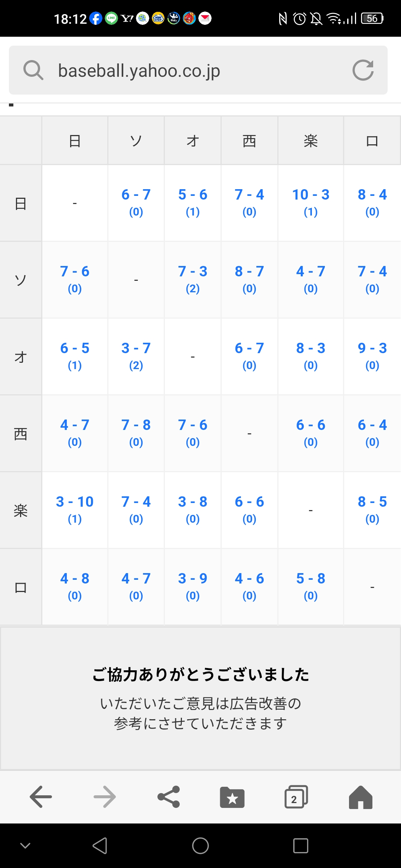Open the share icon in toolbar
Screen dimensions: 401x868
coord(169,797)
